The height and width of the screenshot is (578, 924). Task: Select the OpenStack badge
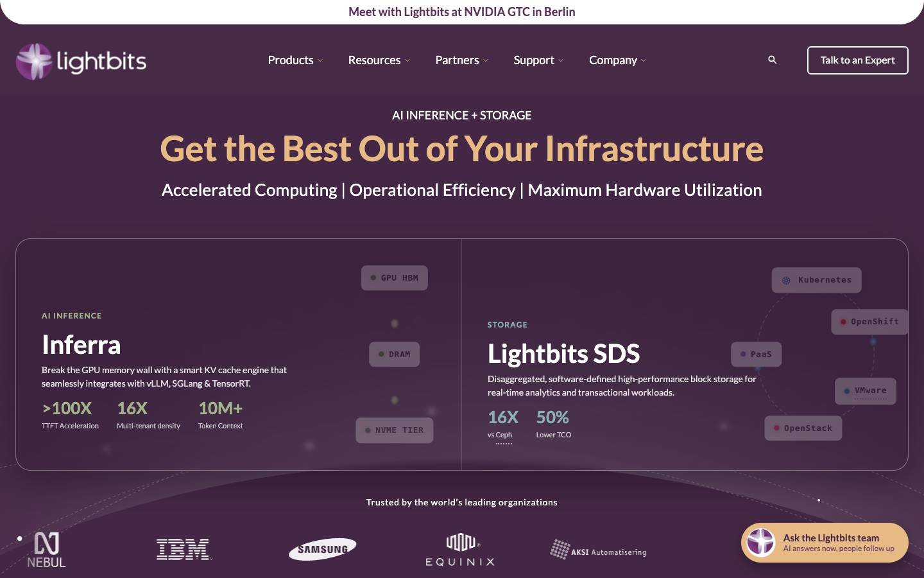pos(803,428)
